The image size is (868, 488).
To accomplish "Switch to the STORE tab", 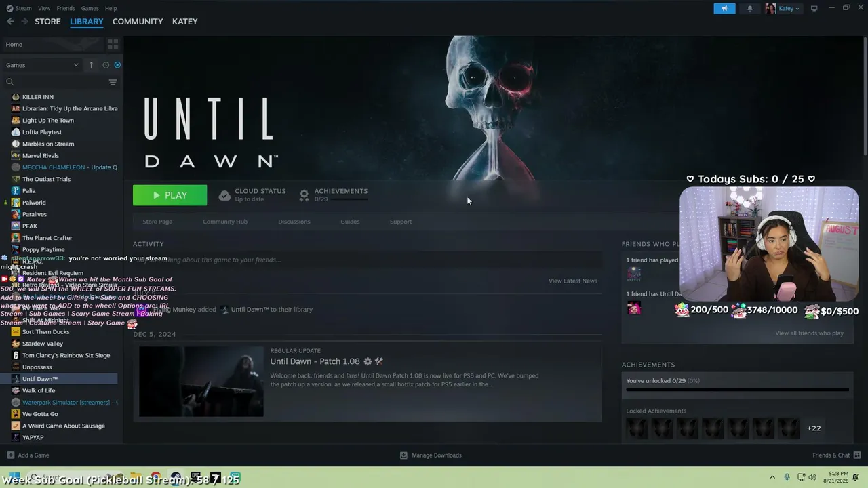I will 47,22.
